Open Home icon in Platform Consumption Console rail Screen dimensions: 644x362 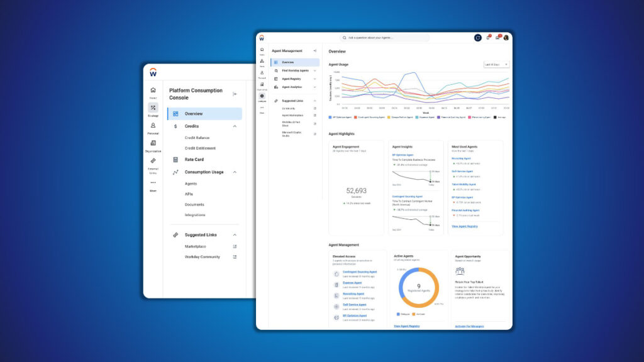pos(153,90)
